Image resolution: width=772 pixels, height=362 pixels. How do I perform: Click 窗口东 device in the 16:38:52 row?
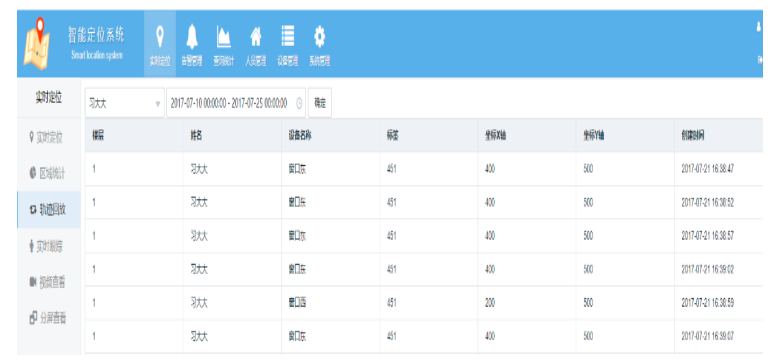(297, 202)
